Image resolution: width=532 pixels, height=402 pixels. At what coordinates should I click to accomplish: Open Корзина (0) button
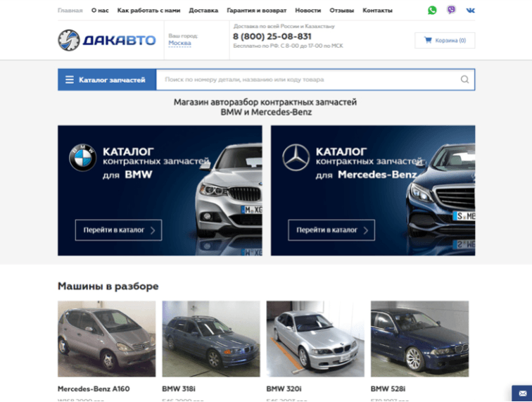(x=445, y=40)
